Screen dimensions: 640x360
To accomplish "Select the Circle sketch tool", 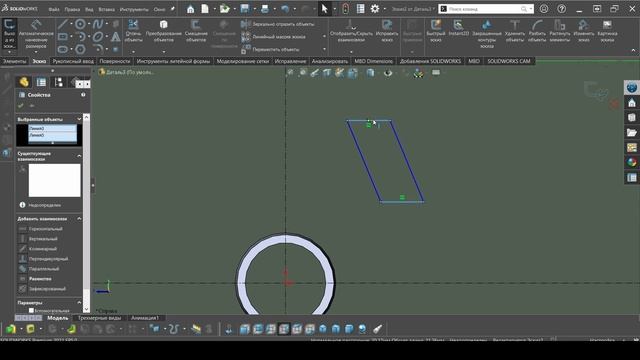I will (80, 24).
